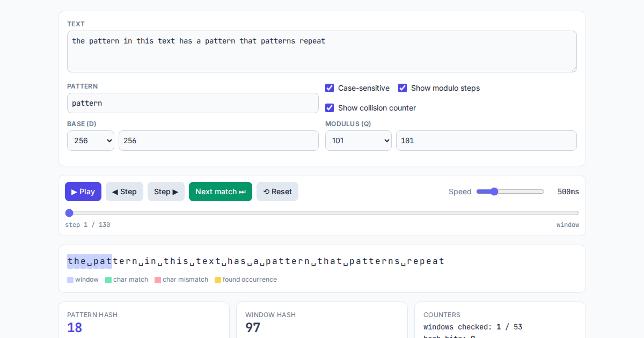
Task: Click the pattern hash value 18
Action: [75, 327]
